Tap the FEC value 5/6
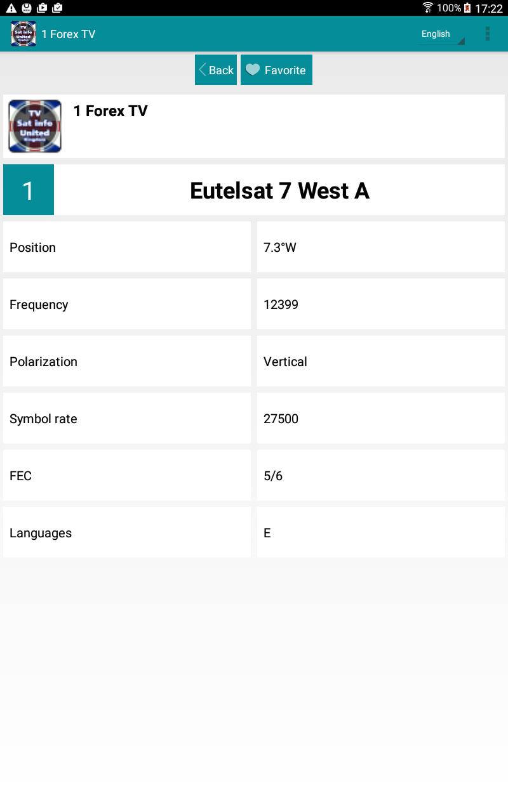 (273, 476)
